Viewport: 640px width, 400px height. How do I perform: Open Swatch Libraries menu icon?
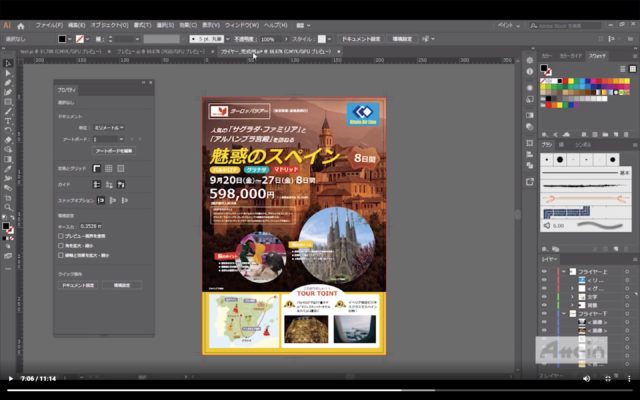pyautogui.click(x=545, y=134)
